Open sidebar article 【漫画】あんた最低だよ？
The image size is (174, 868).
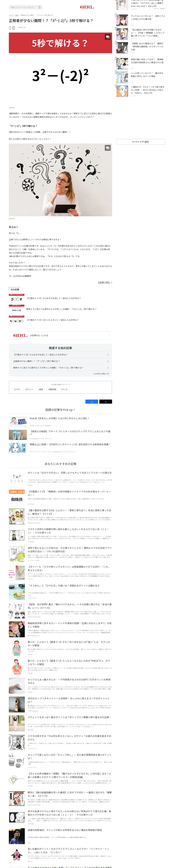(147, 46)
